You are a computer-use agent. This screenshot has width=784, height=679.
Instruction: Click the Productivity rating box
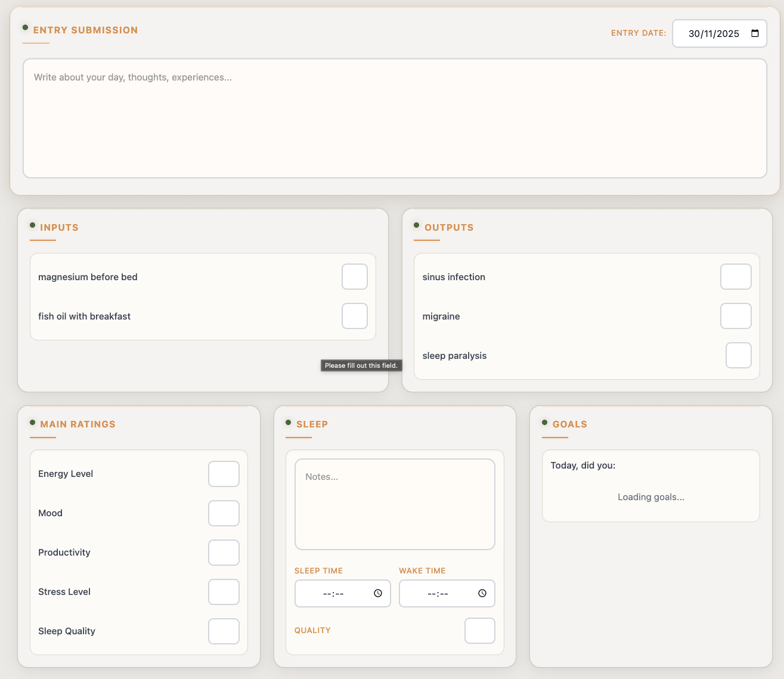click(x=224, y=553)
